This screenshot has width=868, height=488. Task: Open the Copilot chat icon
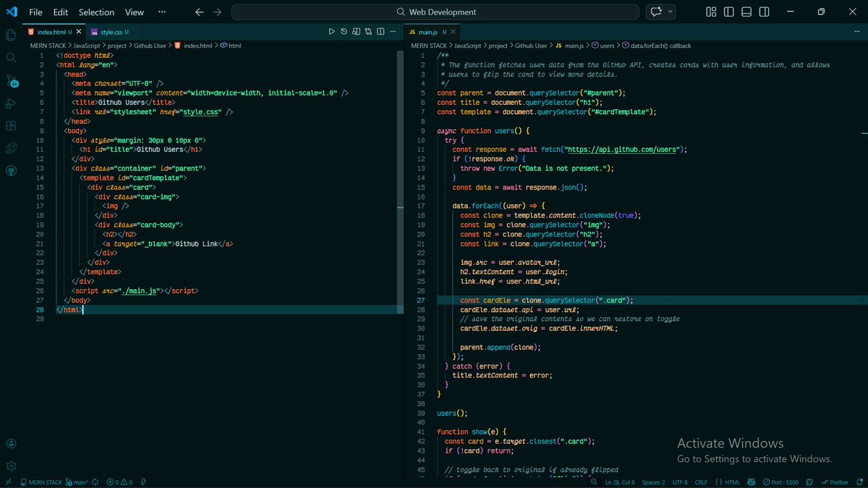click(656, 12)
